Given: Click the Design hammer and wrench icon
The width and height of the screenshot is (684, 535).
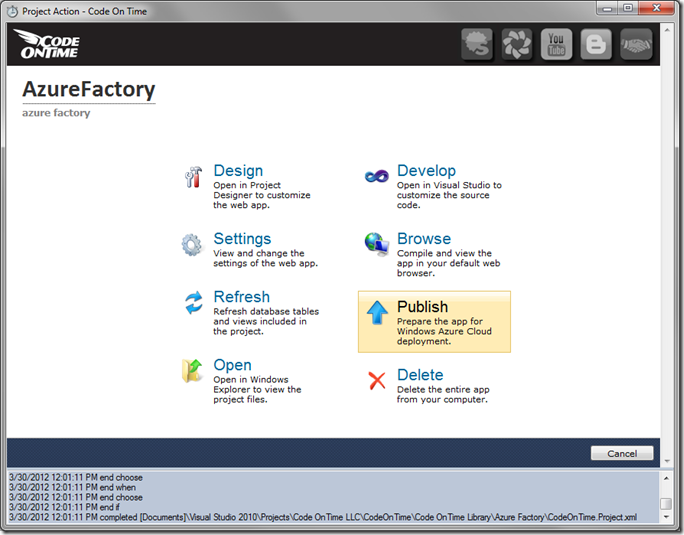Looking at the screenshot, I should tap(193, 177).
